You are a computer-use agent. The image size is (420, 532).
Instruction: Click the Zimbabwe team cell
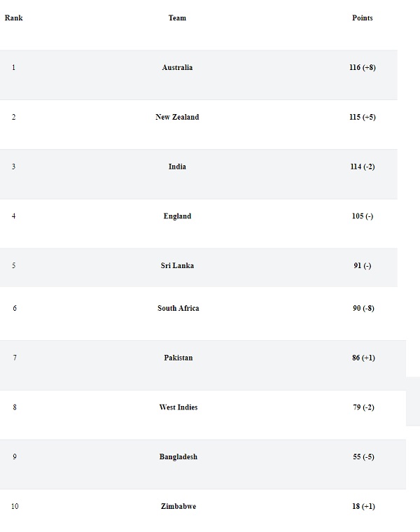[x=178, y=506]
